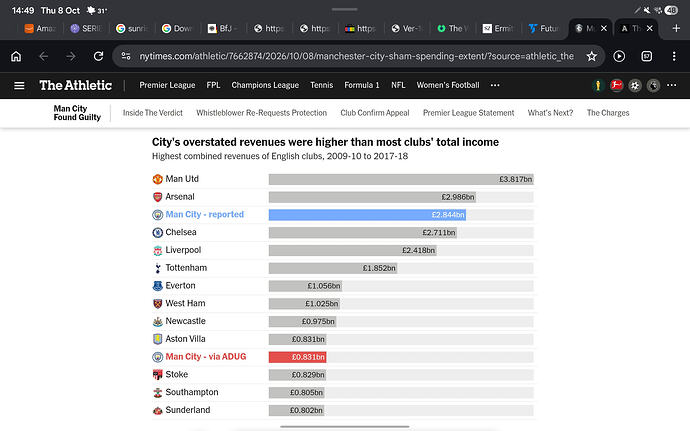The image size is (690, 431).
Task: Click the Arsenal £2.986bn value
Action: 458,197
